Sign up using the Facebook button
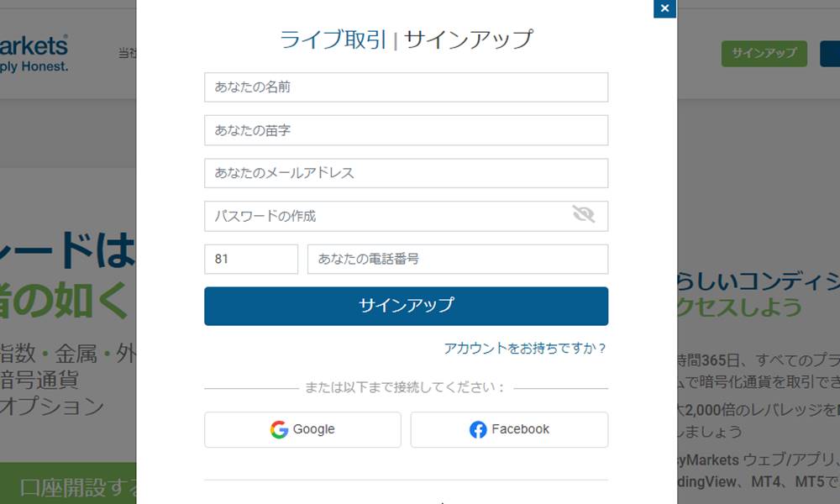The image size is (840, 504). [509, 429]
